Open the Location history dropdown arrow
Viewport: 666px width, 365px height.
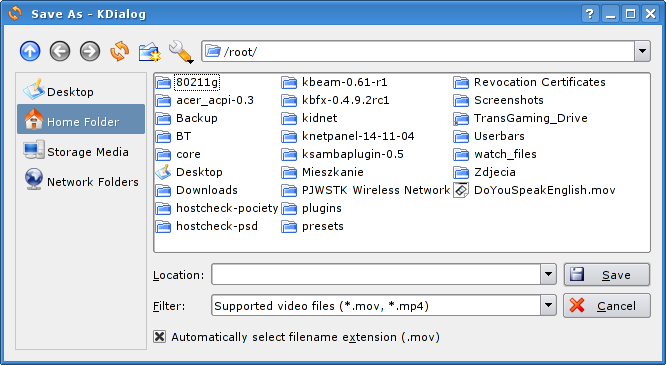point(548,274)
